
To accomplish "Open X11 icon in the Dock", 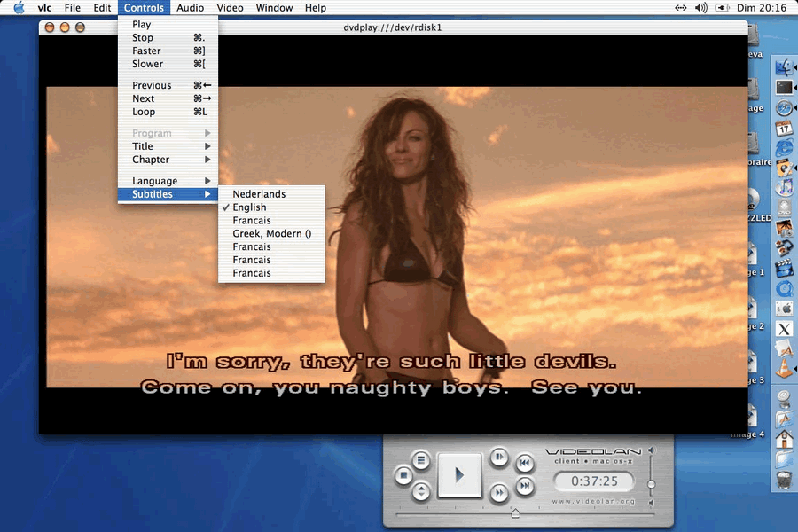I will tap(785, 328).
